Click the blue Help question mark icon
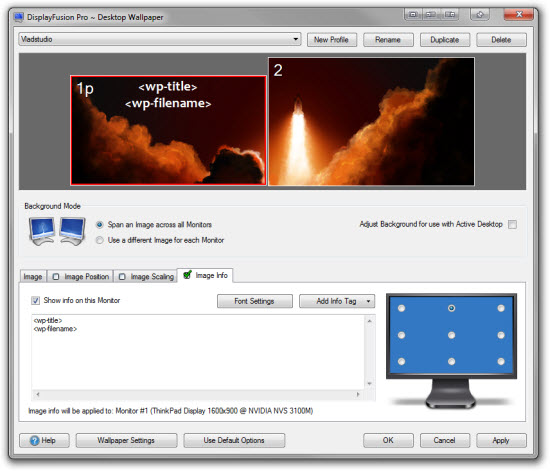Screen dimensions: 550x471 (x=34, y=440)
